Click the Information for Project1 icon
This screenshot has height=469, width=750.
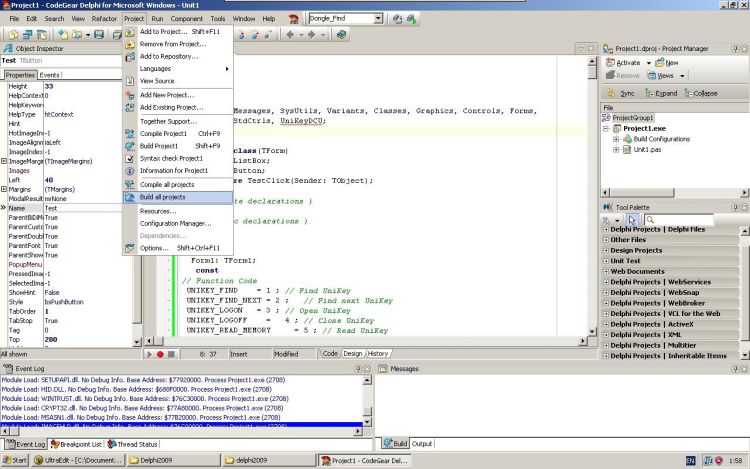(x=130, y=171)
